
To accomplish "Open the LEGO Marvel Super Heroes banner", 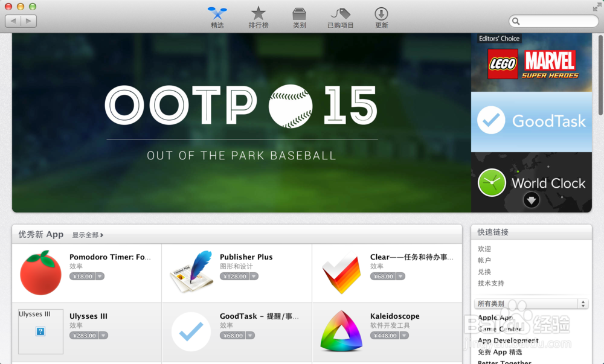I will pos(531,62).
